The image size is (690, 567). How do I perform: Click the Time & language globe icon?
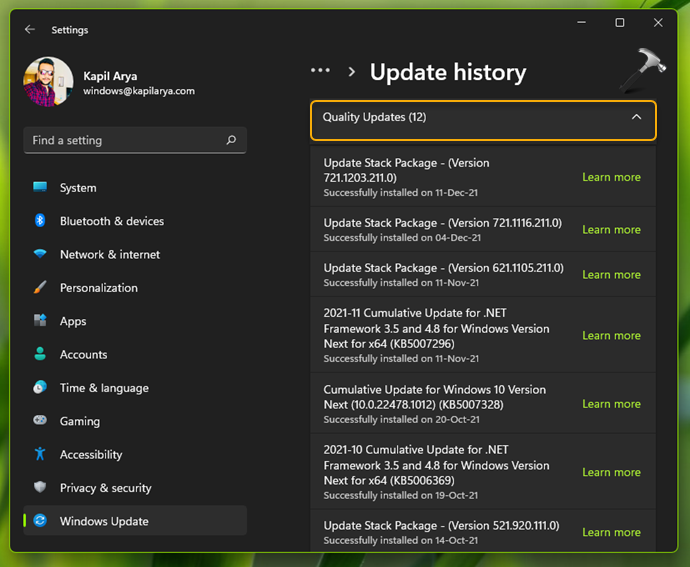(40, 388)
